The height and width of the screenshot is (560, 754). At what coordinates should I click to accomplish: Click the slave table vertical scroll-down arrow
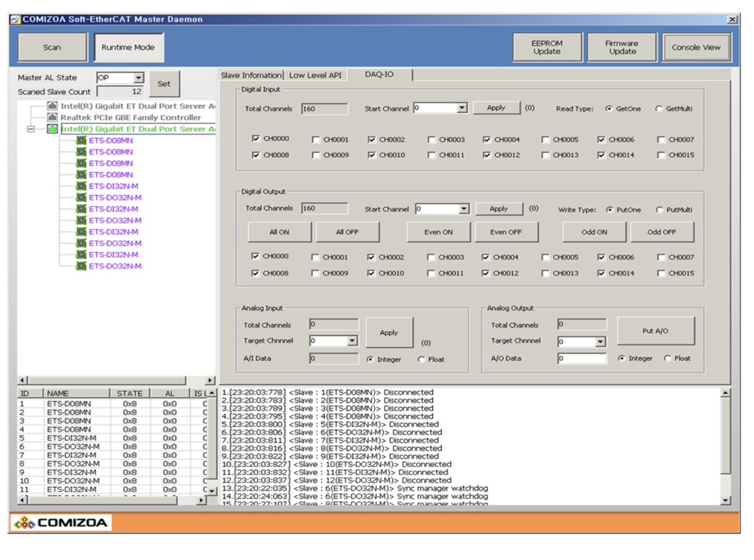212,490
